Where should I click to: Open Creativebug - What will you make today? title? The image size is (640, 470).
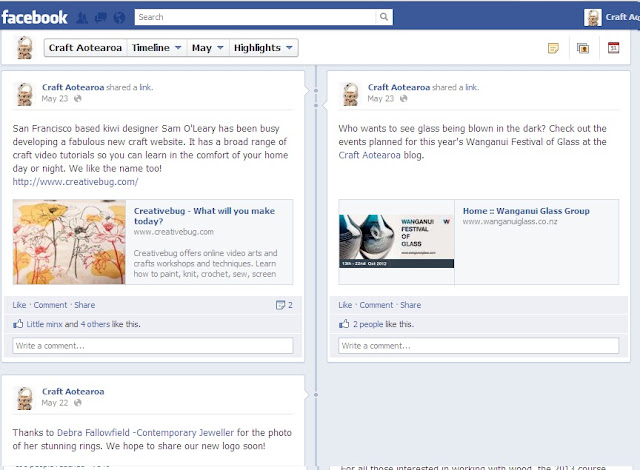click(204, 216)
